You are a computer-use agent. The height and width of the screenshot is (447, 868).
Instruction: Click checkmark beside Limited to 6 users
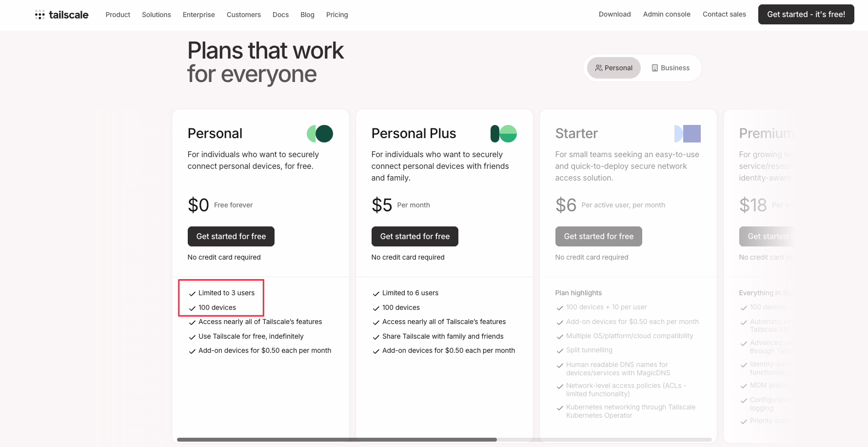(x=376, y=294)
